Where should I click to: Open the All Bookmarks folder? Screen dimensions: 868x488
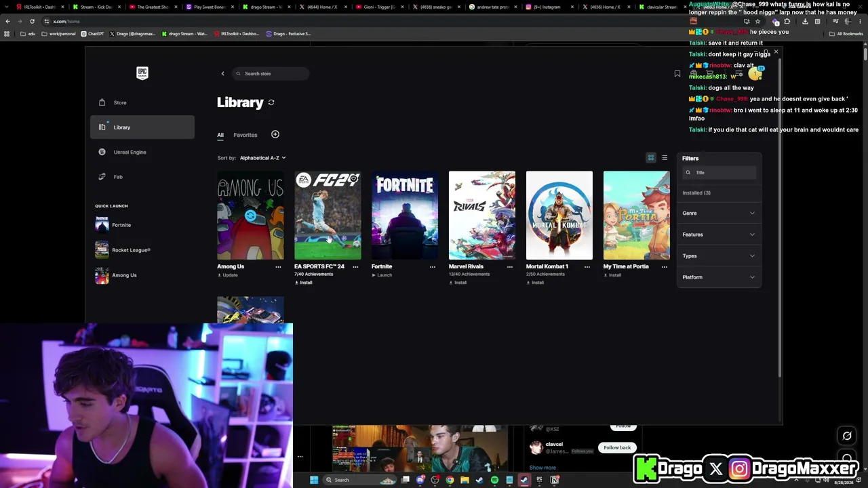point(846,34)
